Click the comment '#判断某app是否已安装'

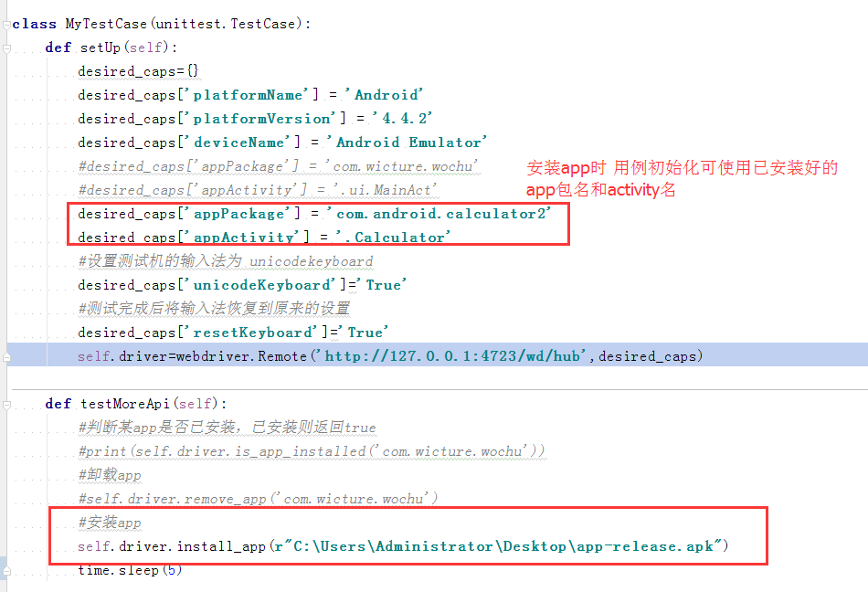click(227, 428)
